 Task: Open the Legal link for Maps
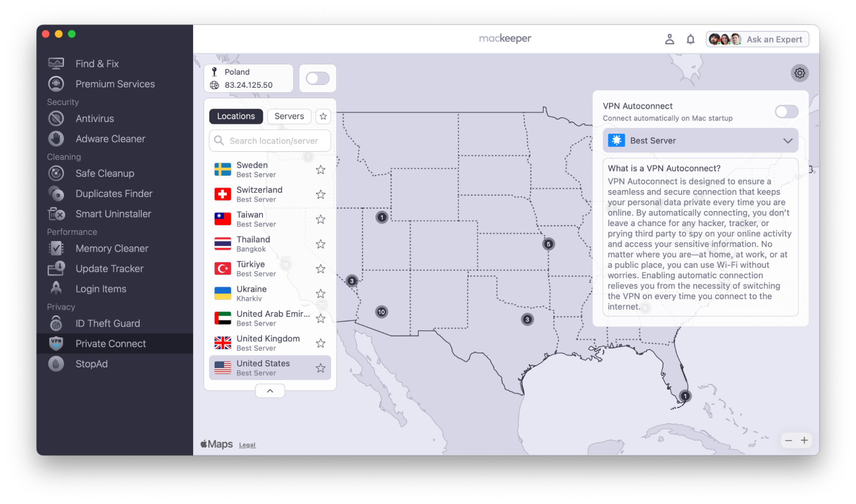pos(247,444)
